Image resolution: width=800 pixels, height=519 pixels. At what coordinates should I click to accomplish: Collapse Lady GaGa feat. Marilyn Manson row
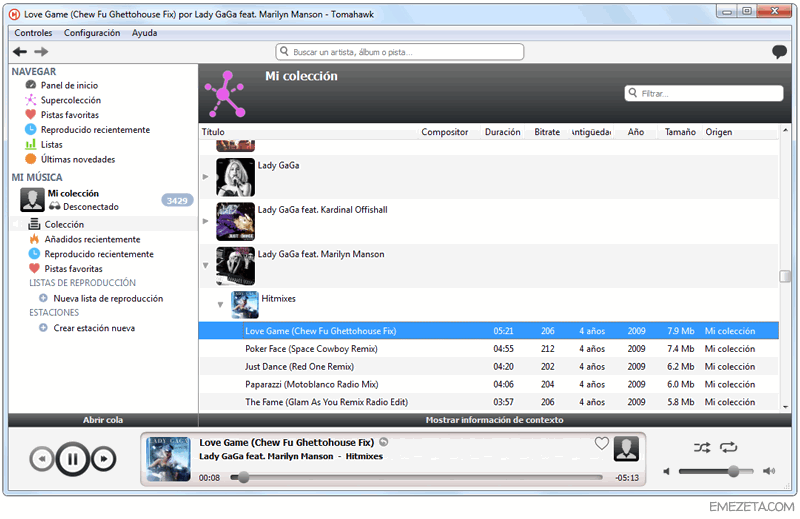(206, 265)
